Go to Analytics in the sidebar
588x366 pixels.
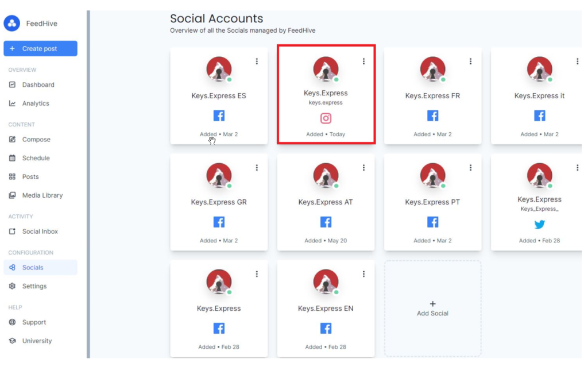pos(36,103)
